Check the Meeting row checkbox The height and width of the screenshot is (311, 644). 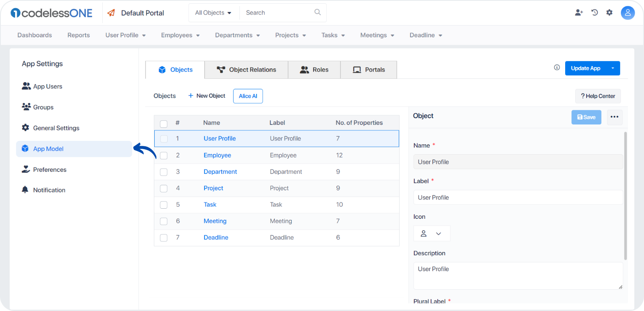(x=164, y=221)
